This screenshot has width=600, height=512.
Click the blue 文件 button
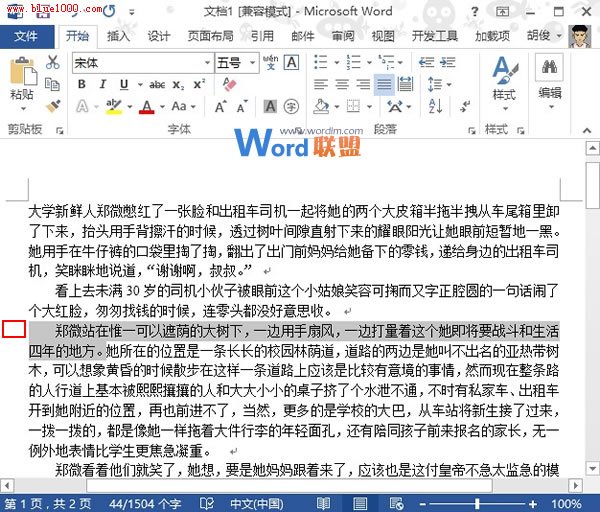pos(27,36)
